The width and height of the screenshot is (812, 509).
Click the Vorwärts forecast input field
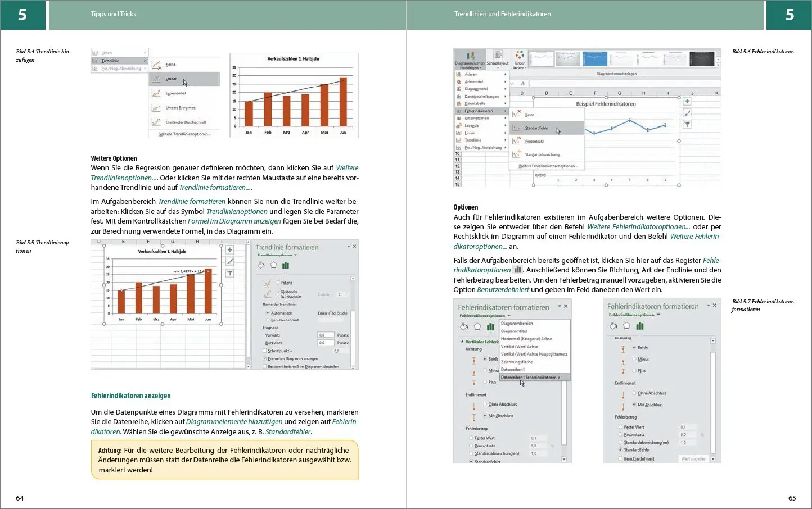click(326, 335)
